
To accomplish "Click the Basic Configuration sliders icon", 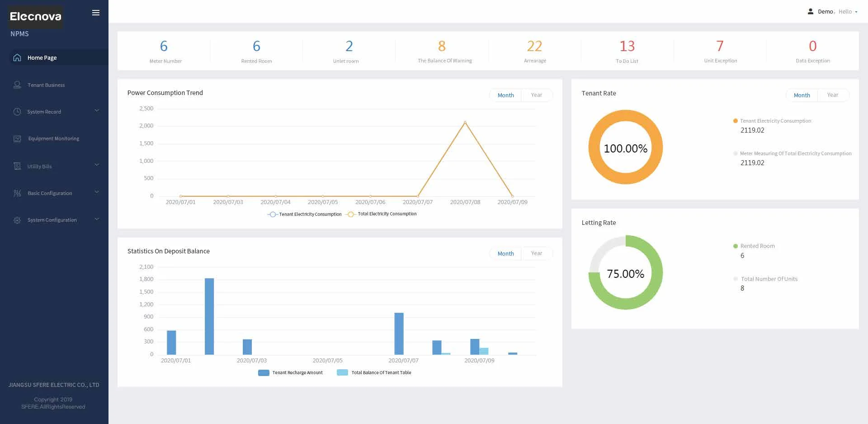I will point(17,193).
